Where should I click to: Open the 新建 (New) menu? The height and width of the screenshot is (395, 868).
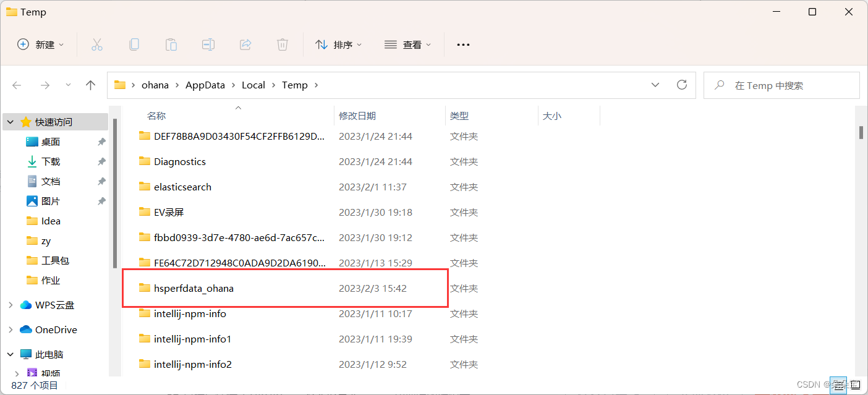point(41,45)
